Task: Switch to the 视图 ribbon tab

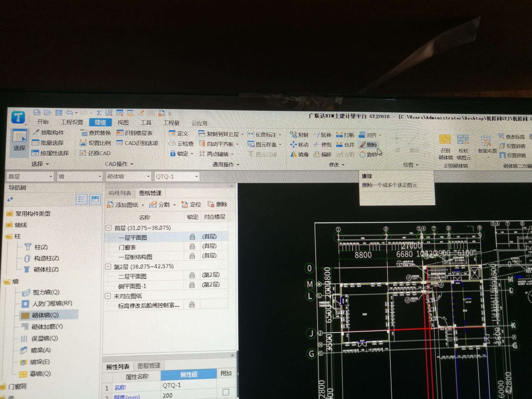Action: (123, 122)
